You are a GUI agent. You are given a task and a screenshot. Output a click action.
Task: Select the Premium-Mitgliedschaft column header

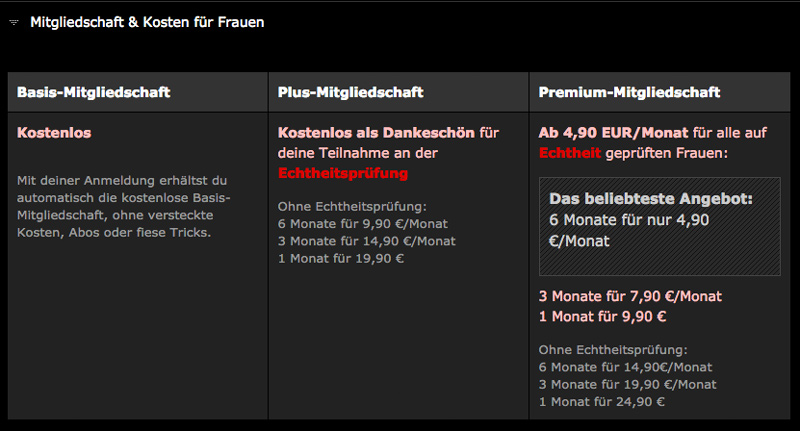point(630,92)
